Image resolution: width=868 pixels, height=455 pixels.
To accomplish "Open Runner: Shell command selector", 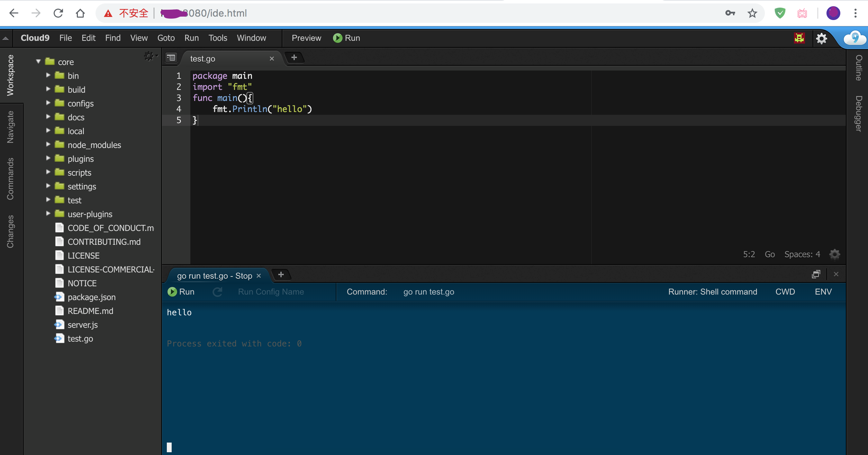I will (712, 292).
